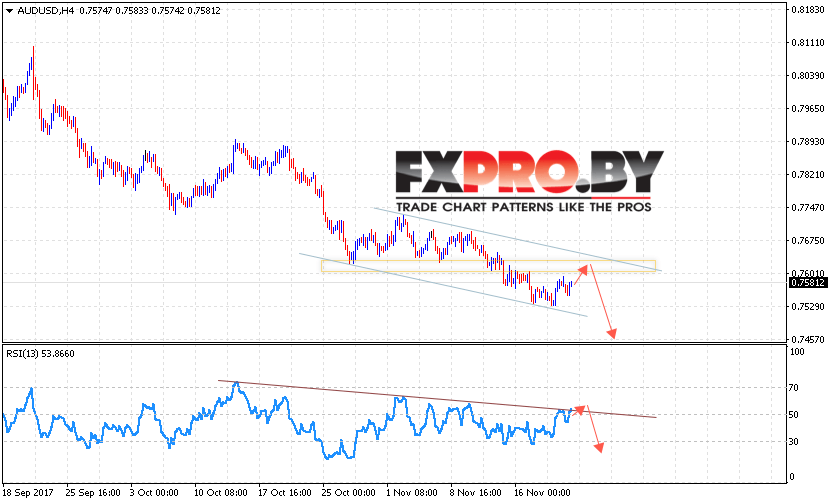
Task: Select the RSI 0 level label
Action: coord(791,477)
